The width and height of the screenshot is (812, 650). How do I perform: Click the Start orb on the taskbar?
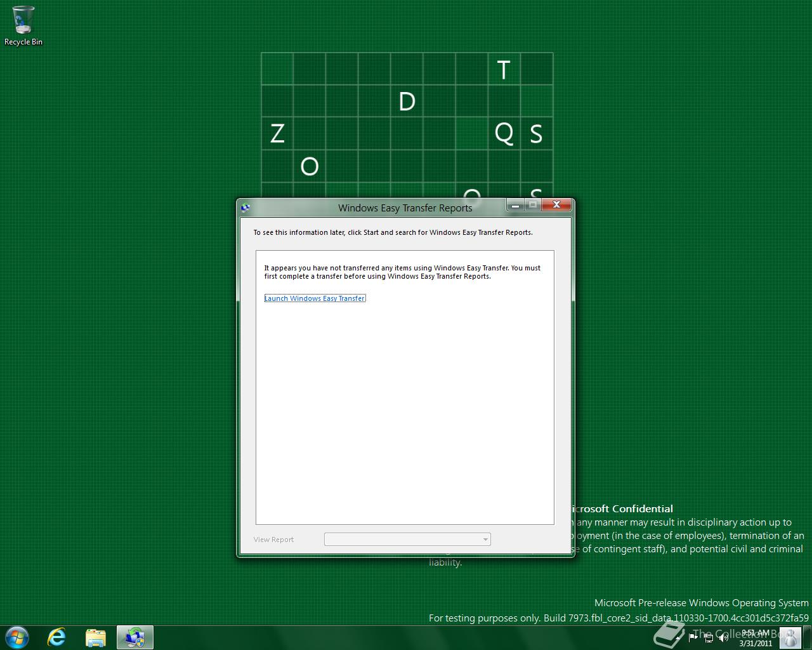coord(16,637)
